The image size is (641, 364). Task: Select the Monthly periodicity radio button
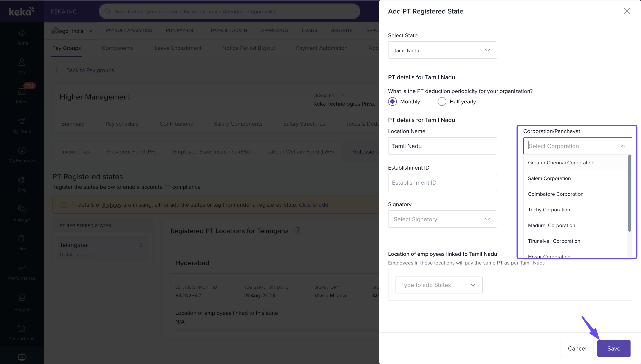[x=392, y=101]
